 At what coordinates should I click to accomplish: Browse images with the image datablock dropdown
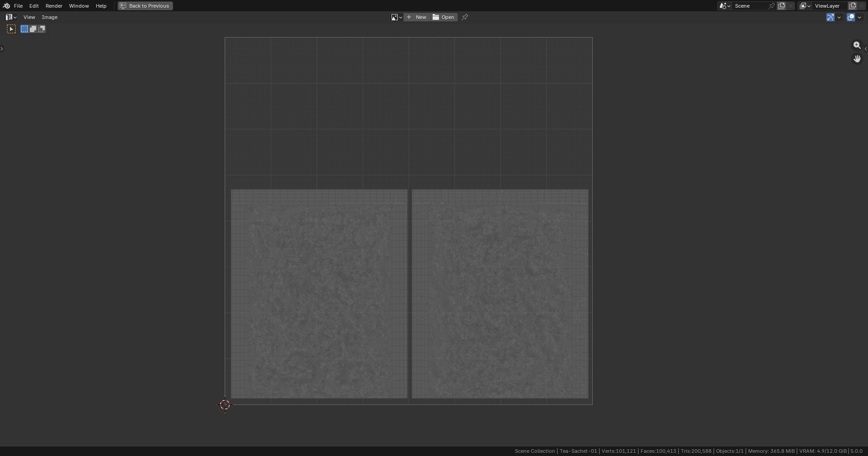point(396,17)
